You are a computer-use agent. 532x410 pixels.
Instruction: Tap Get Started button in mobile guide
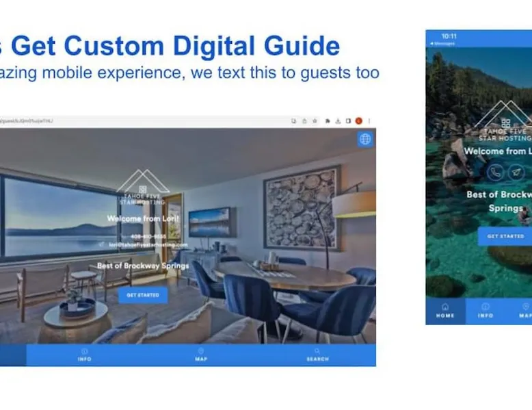pyautogui.click(x=505, y=236)
